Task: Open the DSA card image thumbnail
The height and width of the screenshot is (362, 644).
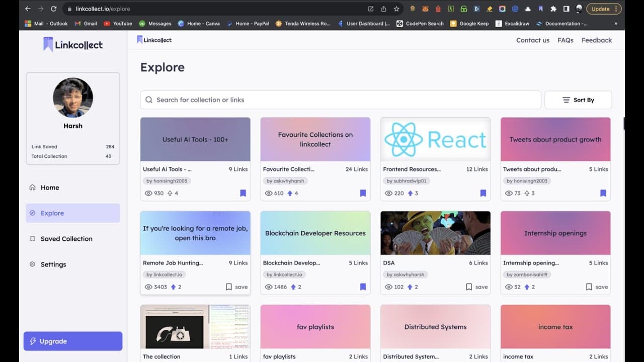Action: pyautogui.click(x=435, y=233)
